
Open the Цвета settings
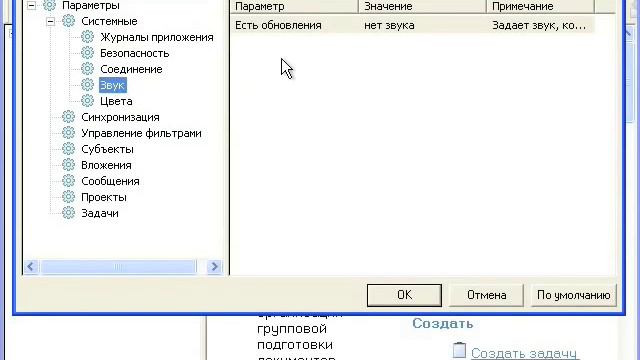[x=116, y=101]
